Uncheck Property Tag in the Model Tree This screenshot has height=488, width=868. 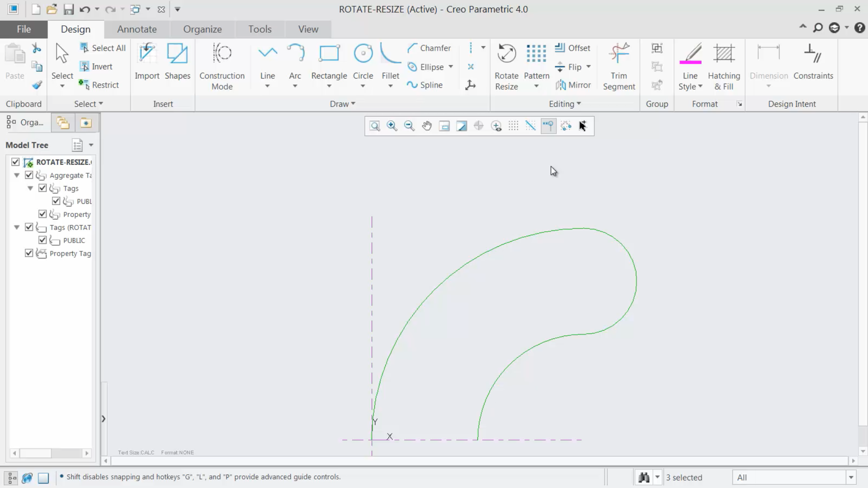[29, 253]
